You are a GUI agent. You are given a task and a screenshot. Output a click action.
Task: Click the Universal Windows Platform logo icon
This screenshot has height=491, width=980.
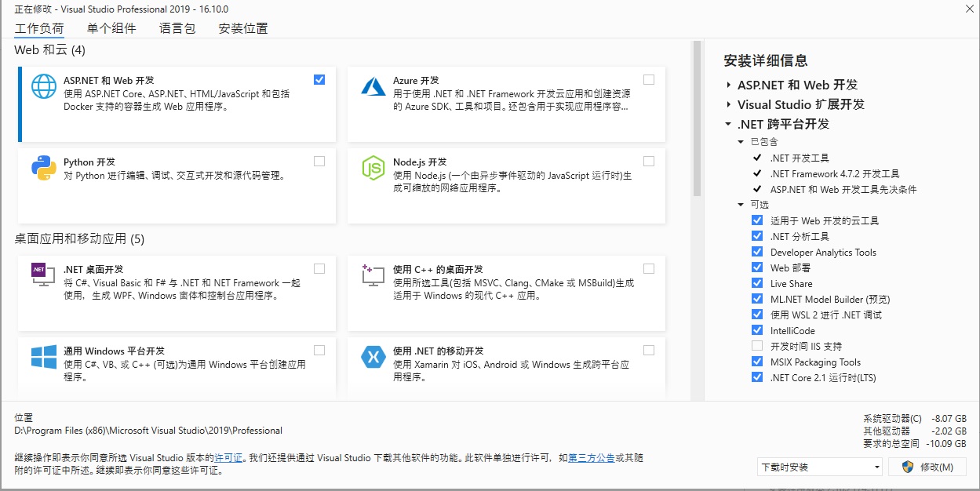pyautogui.click(x=44, y=357)
